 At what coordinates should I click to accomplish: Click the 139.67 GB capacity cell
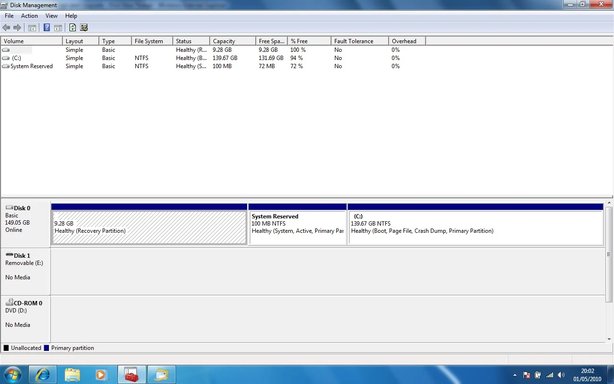point(225,58)
